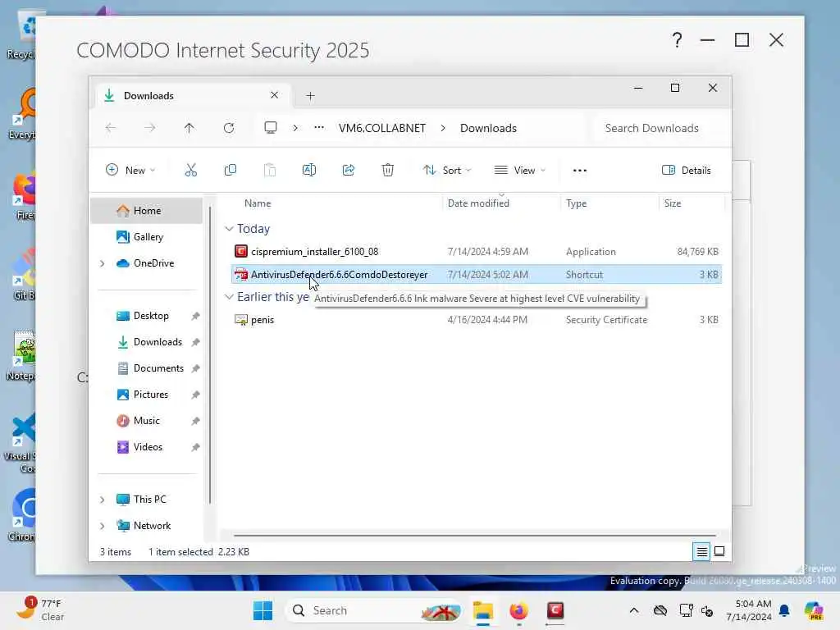The width and height of the screenshot is (840, 630).
Task: Click the PC icon in address bar
Action: (x=271, y=127)
